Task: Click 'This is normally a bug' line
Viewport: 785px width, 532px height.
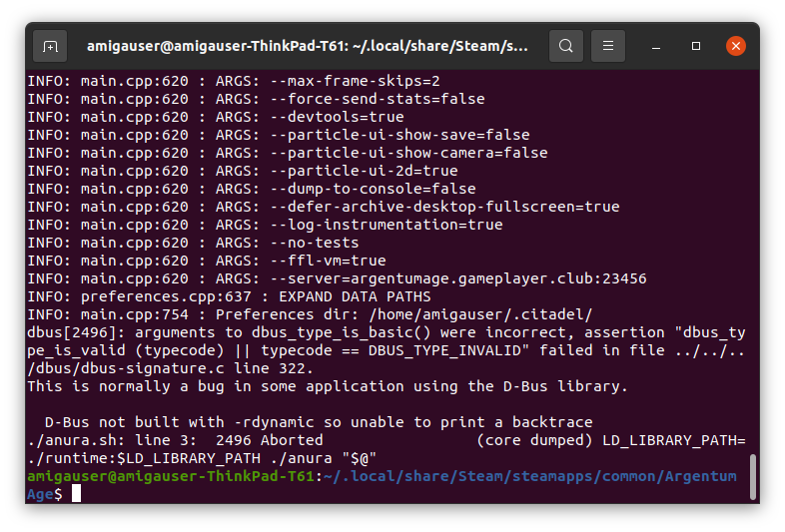Action: [328, 387]
